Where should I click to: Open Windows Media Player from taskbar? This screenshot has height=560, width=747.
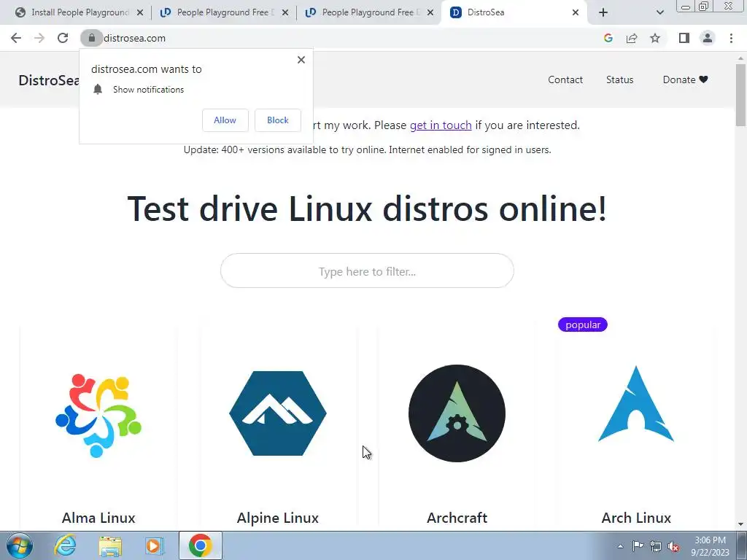click(x=154, y=545)
